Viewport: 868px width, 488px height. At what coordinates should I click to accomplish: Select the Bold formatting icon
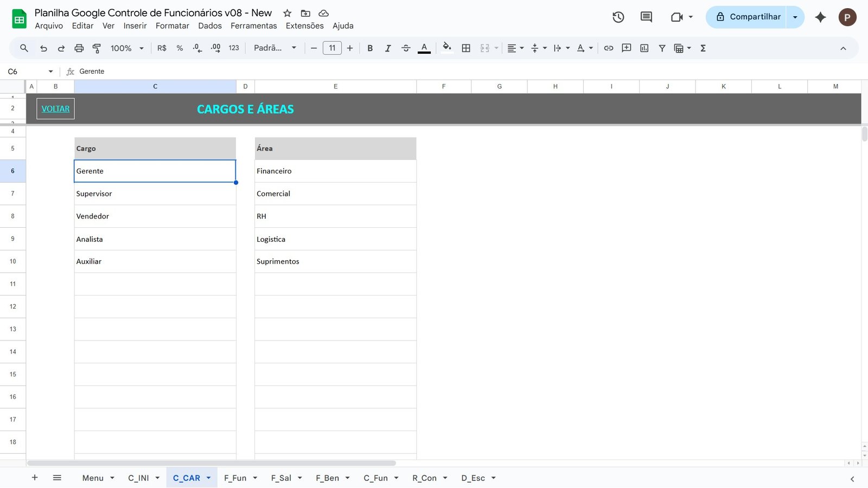(x=370, y=48)
